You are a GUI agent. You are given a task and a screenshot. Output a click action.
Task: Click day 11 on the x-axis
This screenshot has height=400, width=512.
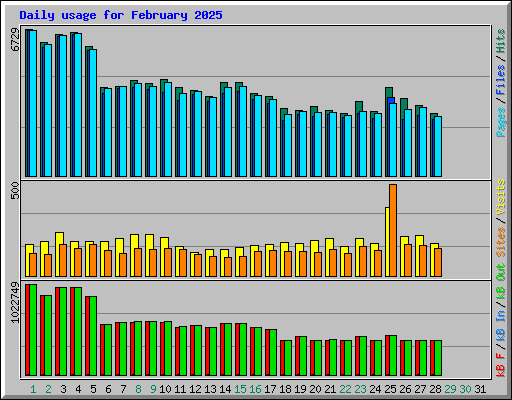click(x=180, y=389)
